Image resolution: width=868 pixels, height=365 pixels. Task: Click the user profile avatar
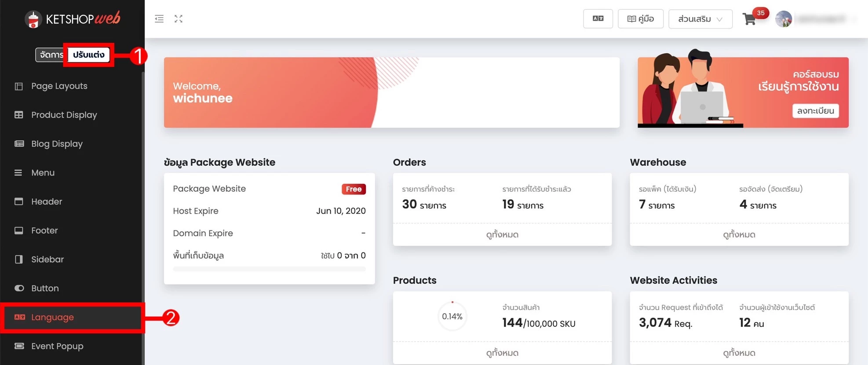(783, 19)
